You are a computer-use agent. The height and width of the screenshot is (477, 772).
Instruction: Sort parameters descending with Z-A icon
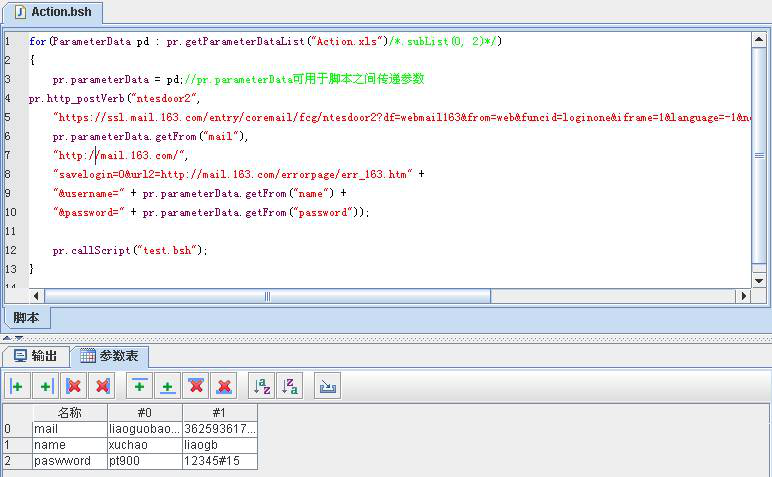[288, 386]
